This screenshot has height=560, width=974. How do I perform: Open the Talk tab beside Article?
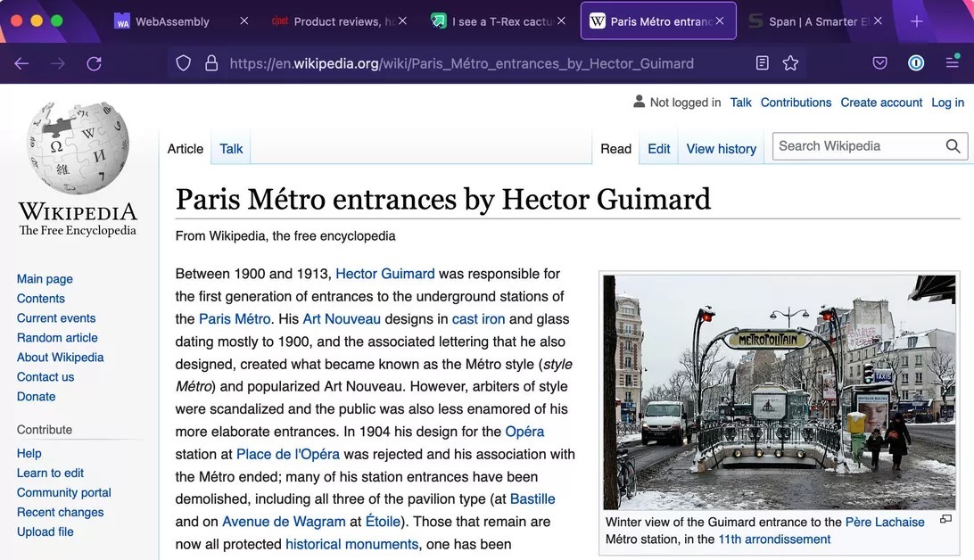point(231,149)
